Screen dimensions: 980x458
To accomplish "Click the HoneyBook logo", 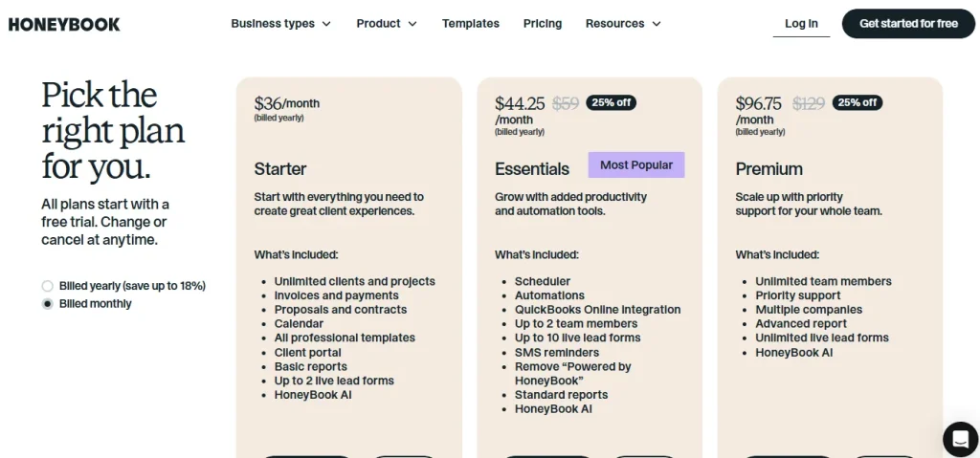I will click(64, 24).
